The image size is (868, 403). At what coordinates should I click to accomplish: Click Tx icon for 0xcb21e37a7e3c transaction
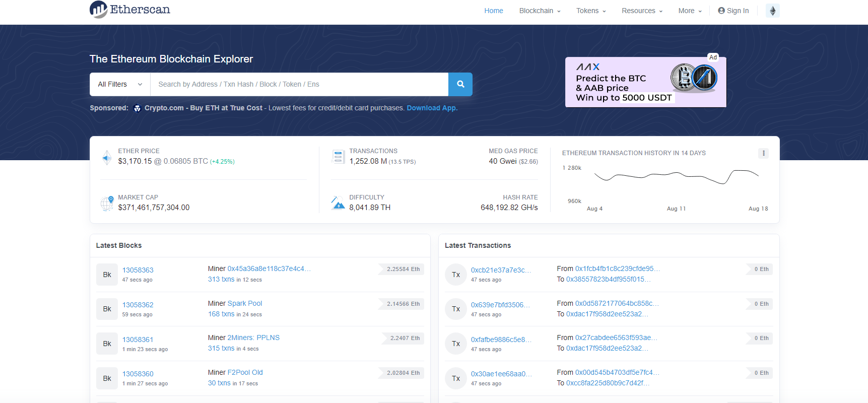pos(456,275)
